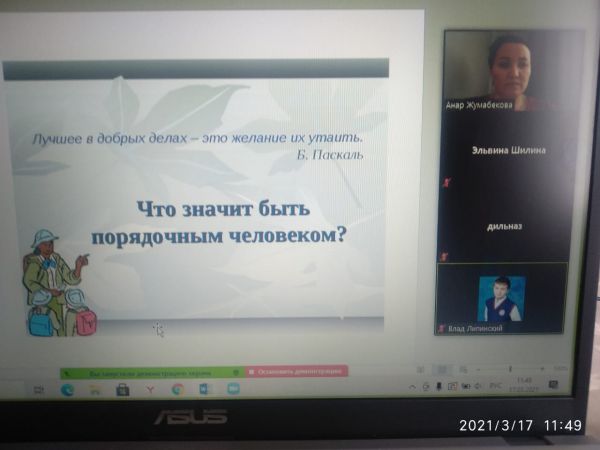Expand the hidden system tray icons
The height and width of the screenshot is (450, 600).
click(x=412, y=386)
